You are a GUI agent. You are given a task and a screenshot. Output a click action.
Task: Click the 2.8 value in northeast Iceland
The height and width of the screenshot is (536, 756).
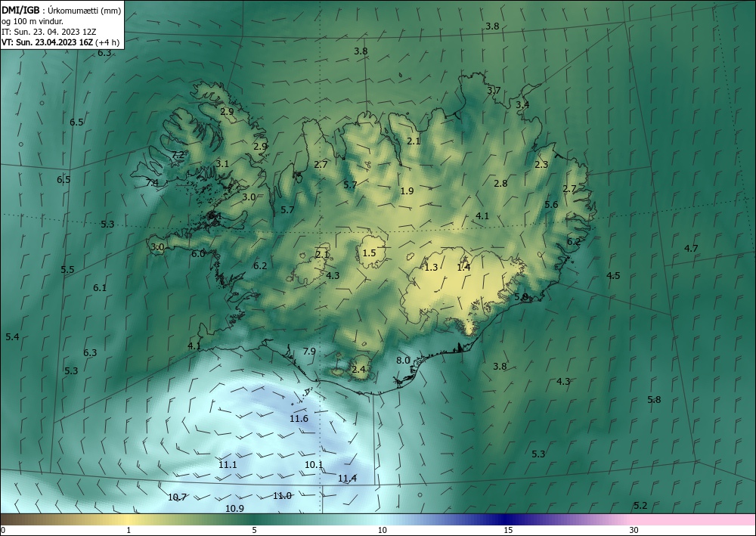pyautogui.click(x=501, y=183)
